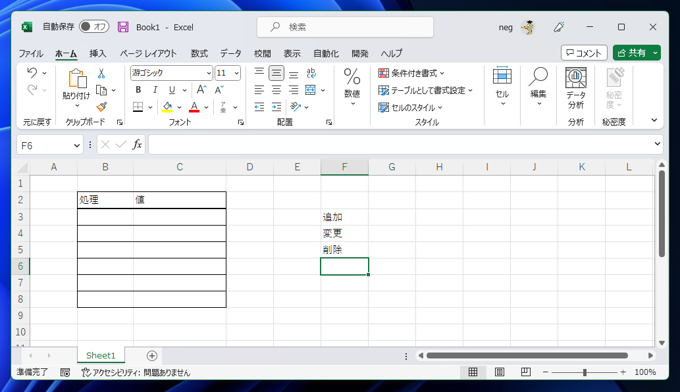Align text to top
Screen dimensions: 680x392
pyautogui.click(x=259, y=73)
